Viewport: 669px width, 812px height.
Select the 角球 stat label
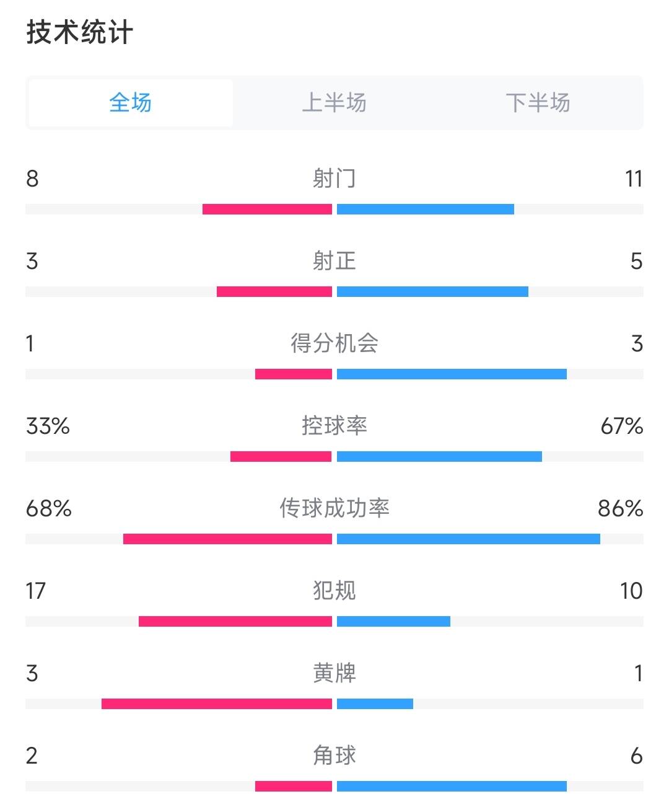[334, 756]
